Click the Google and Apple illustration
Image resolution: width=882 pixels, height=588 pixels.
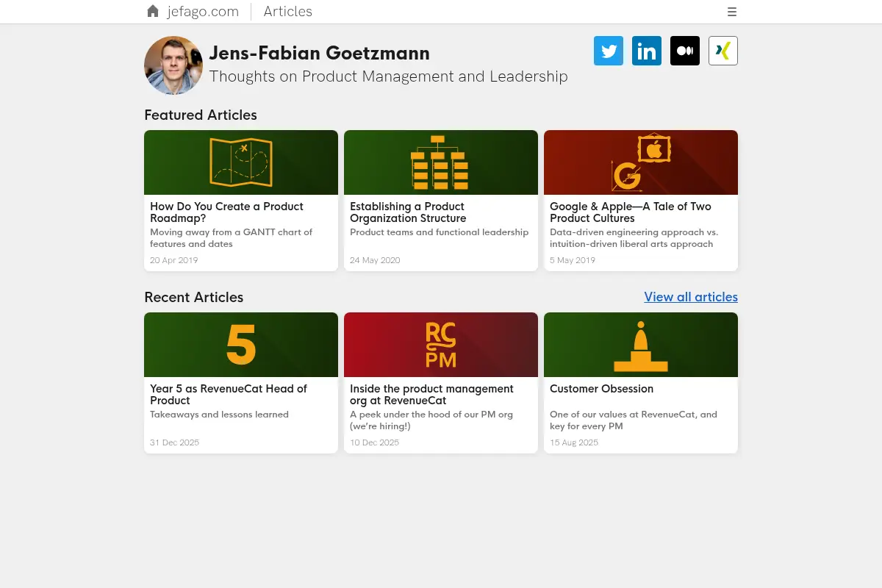641,162
